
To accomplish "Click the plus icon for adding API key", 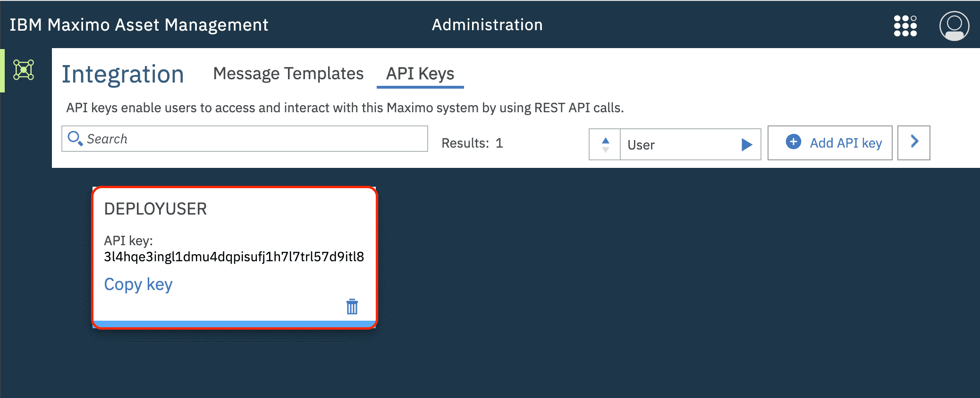I will pos(794,141).
